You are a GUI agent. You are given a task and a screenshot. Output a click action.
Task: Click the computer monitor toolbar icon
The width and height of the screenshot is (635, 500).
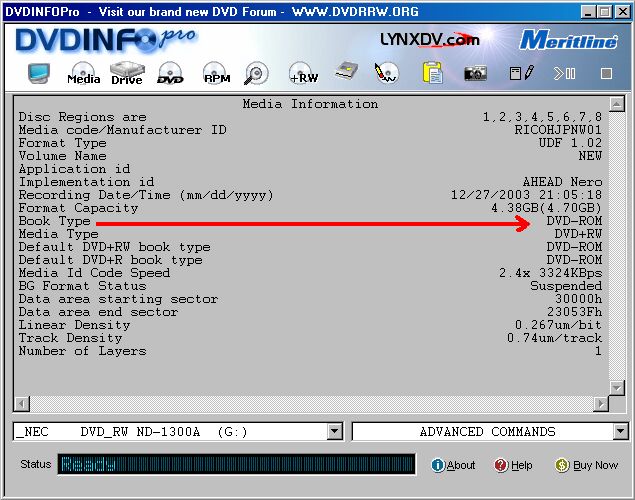[39, 73]
